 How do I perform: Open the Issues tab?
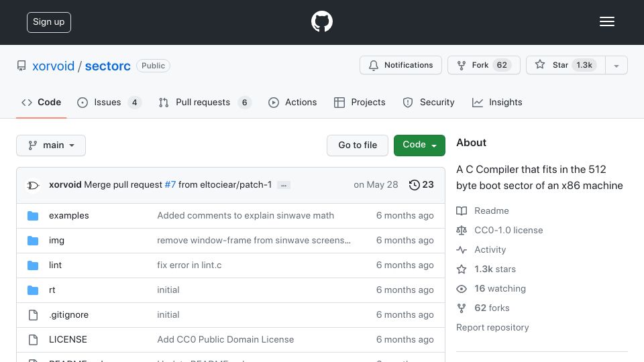click(x=109, y=102)
